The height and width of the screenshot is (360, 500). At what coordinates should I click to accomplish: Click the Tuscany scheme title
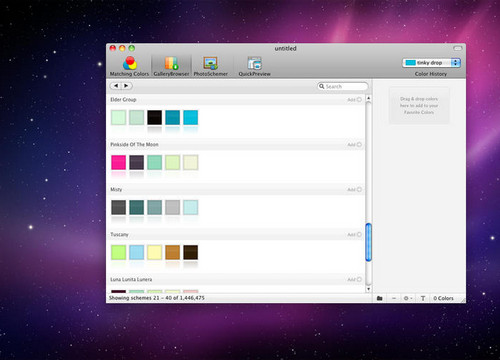[119, 235]
